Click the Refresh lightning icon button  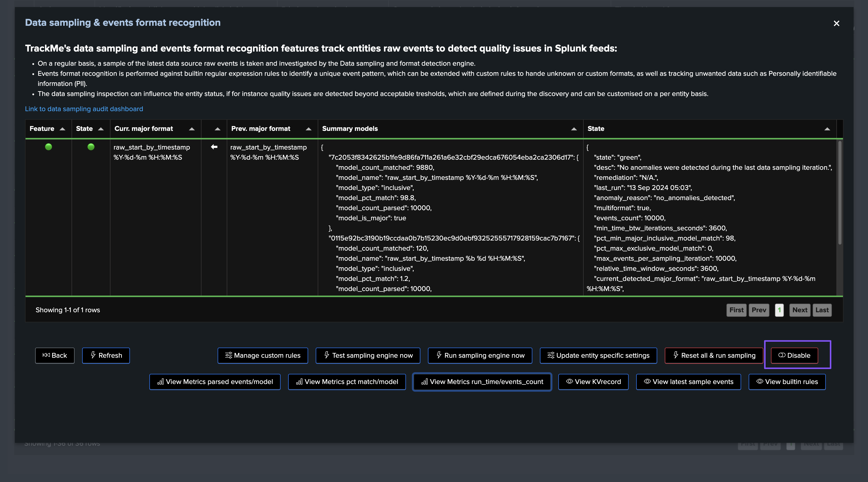tap(106, 355)
